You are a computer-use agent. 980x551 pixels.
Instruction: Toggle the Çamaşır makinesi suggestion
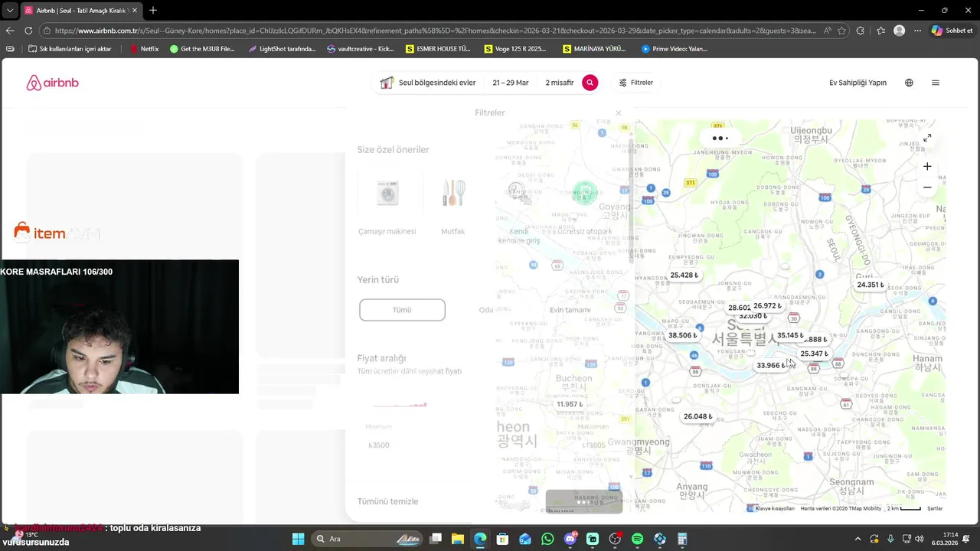coord(387,203)
